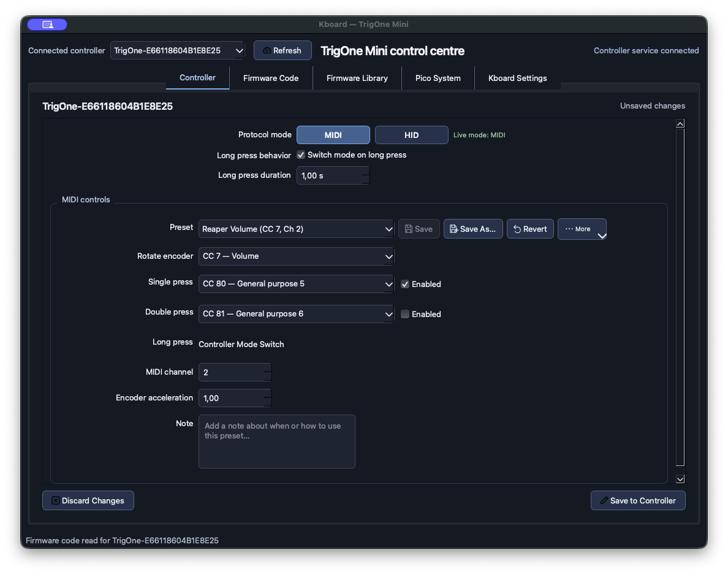Open the Firmware Library tab
728x574 pixels.
tap(357, 78)
